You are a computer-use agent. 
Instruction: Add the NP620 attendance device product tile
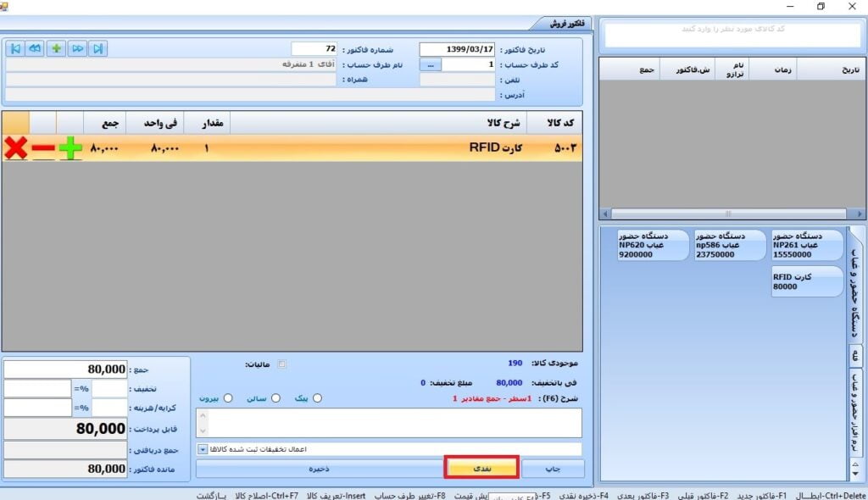pyautogui.click(x=653, y=245)
